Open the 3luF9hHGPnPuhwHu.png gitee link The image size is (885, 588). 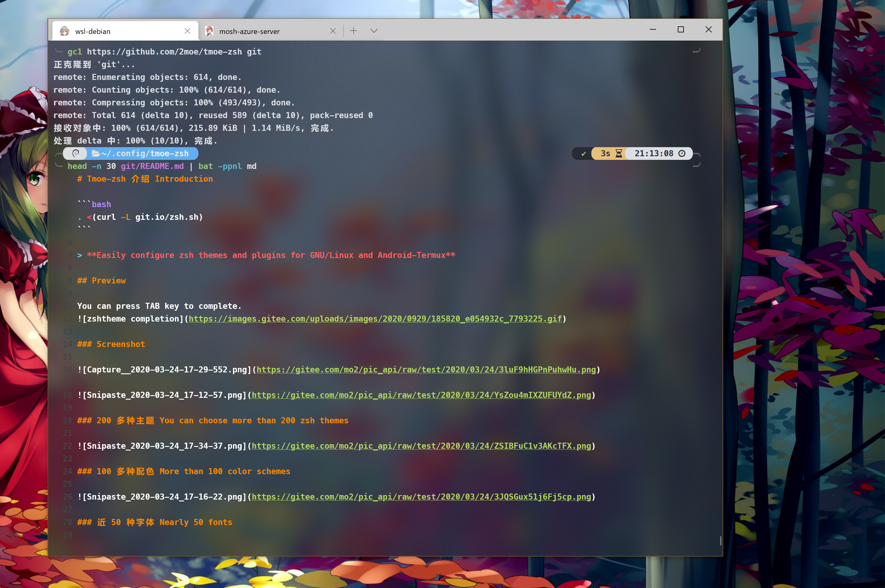426,370
